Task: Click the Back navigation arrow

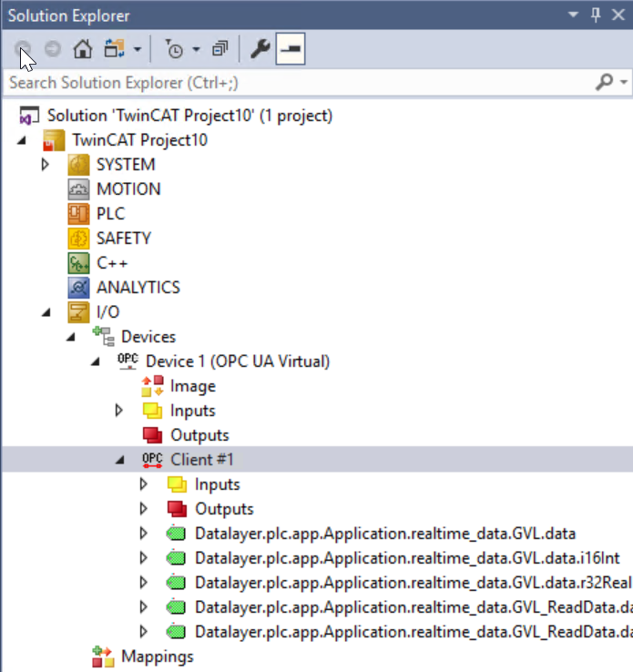Action: (x=23, y=49)
